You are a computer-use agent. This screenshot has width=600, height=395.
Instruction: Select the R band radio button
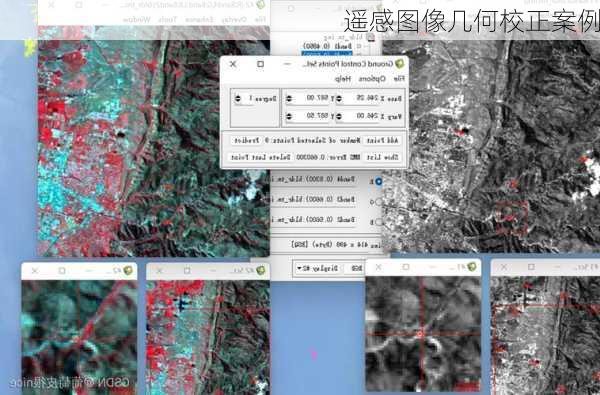click(378, 181)
